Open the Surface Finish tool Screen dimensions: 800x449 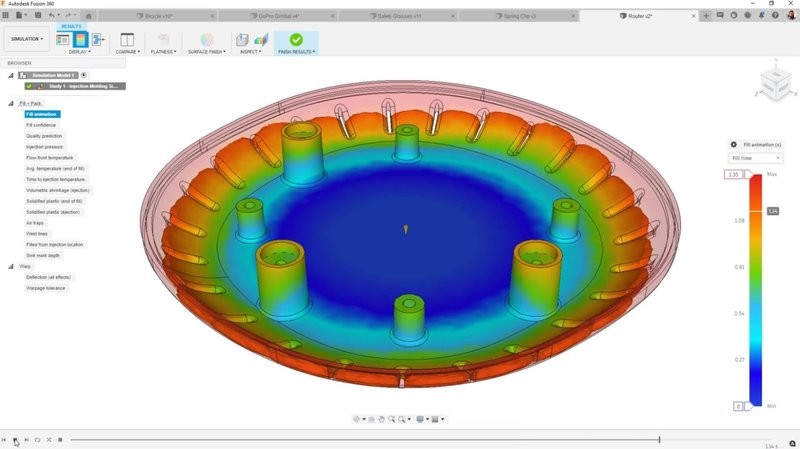pyautogui.click(x=206, y=40)
